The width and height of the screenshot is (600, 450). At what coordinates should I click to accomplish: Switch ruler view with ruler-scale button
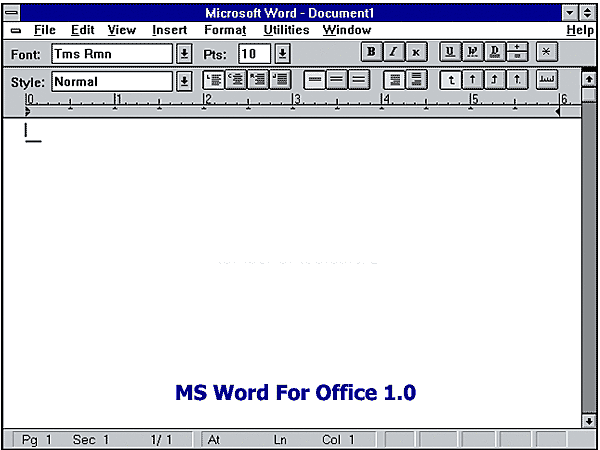pos(546,80)
